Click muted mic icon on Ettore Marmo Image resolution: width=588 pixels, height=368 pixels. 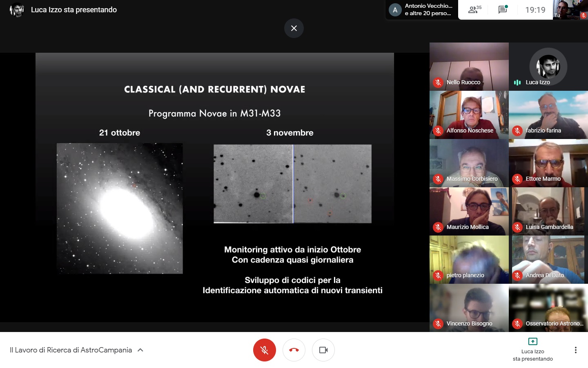[517, 179]
